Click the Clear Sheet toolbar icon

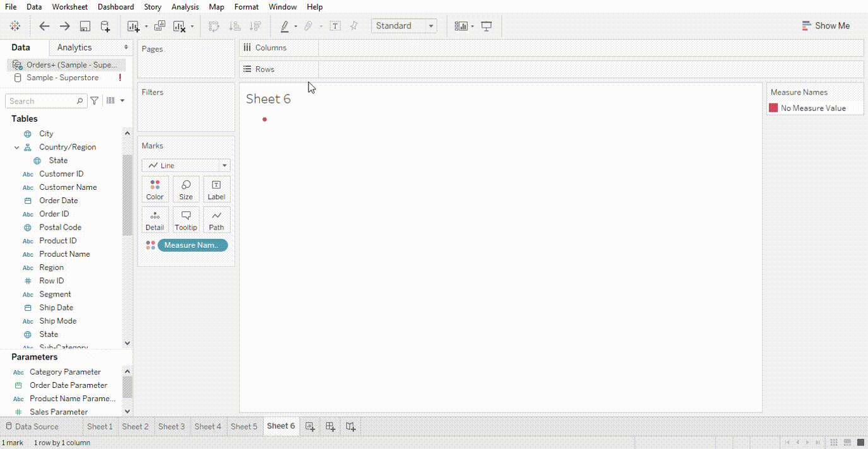180,26
